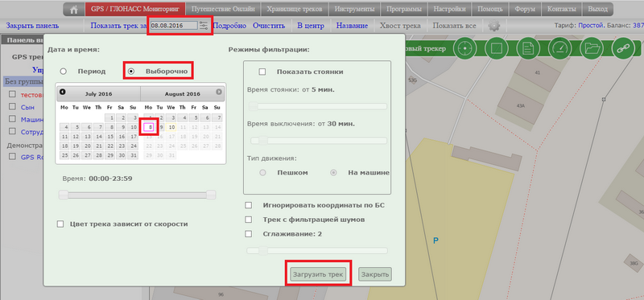The height and width of the screenshot is (300, 644).
Task: Expand Без группы tracker group
Action: (23, 81)
